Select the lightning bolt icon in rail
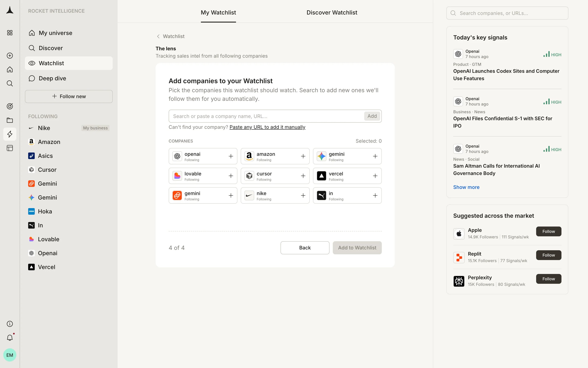The height and width of the screenshot is (368, 588). (x=10, y=134)
